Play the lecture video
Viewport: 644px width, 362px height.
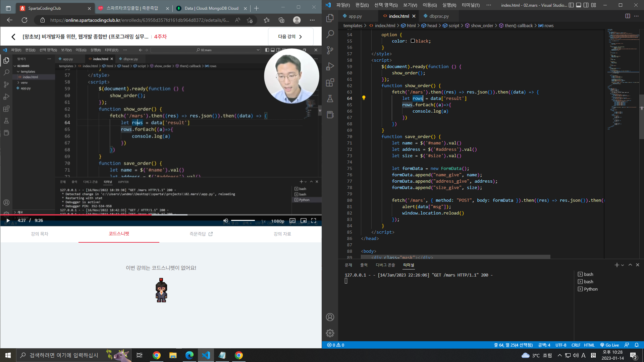tap(8, 221)
